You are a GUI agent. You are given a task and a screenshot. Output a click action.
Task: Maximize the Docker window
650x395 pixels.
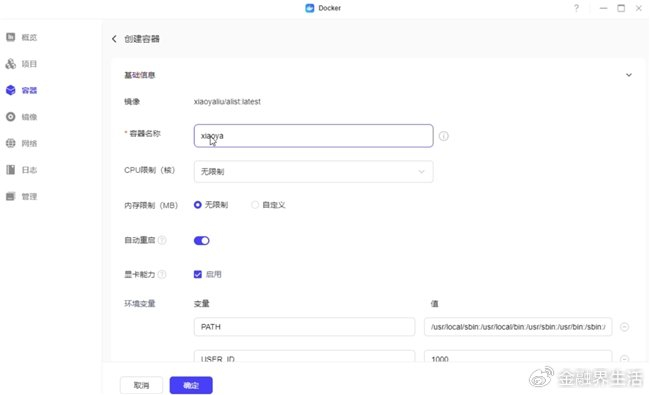pos(621,8)
